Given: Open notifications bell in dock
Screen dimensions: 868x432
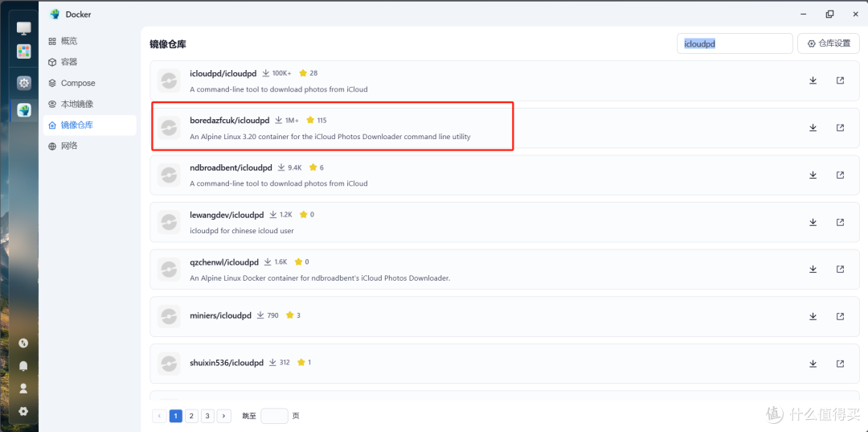Looking at the screenshot, I should (x=23, y=365).
